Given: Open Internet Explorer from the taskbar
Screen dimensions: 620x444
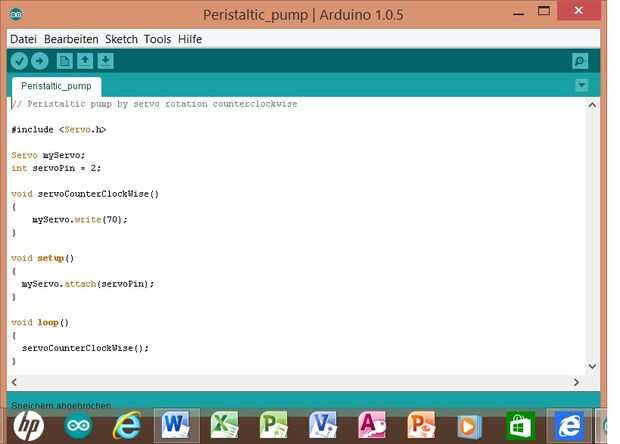Looking at the screenshot, I should (127, 426).
